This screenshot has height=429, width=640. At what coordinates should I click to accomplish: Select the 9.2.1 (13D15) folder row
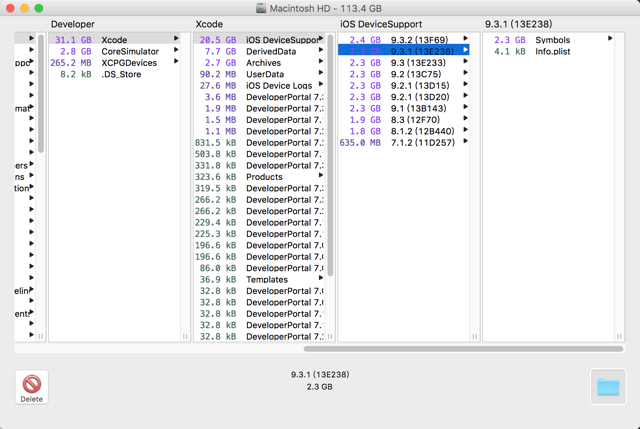click(x=404, y=85)
